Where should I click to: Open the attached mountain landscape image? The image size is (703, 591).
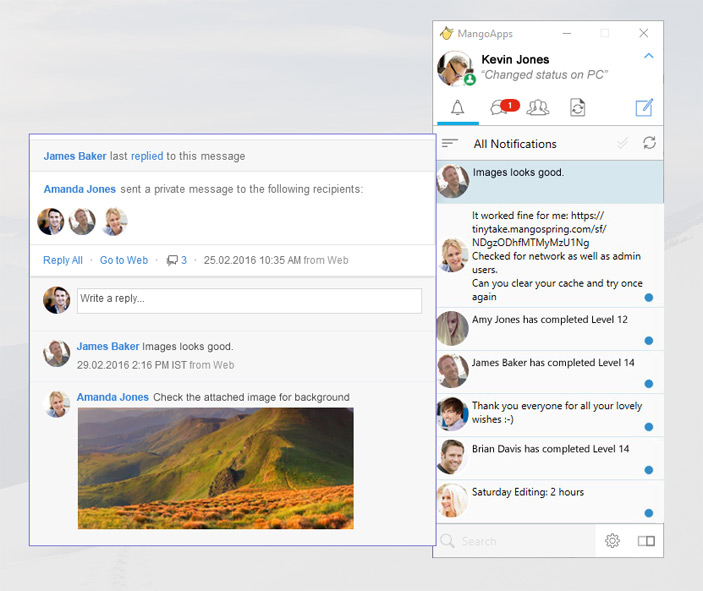click(216, 468)
